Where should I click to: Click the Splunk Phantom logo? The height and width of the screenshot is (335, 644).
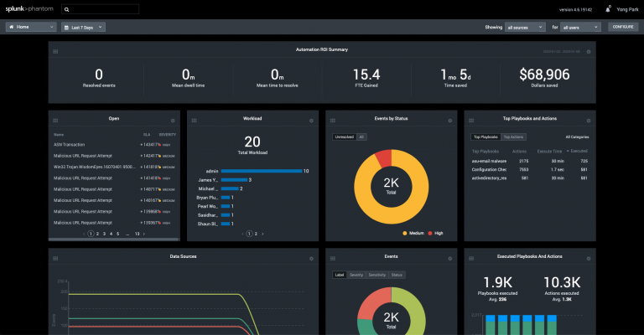point(29,8)
